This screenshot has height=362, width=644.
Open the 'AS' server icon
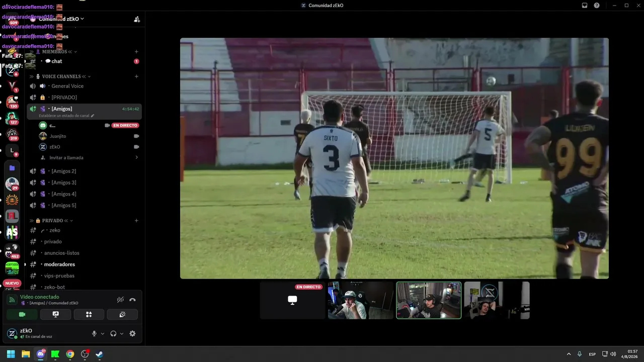pos(12,232)
